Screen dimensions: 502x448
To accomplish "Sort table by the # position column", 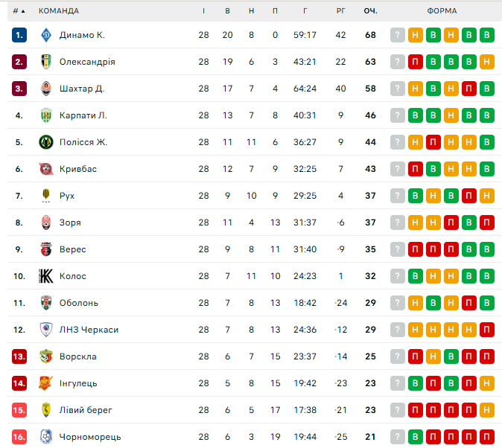I will click(x=19, y=11).
